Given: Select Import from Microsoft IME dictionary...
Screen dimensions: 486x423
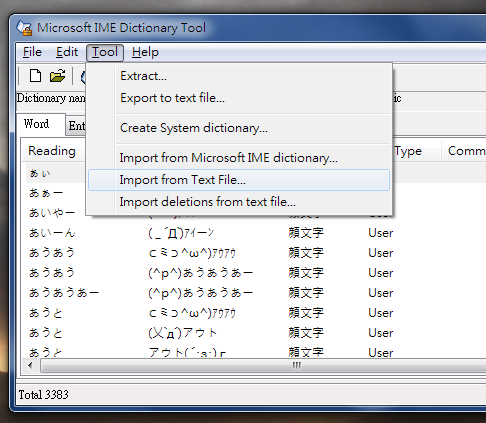Looking at the screenshot, I should 239,158.
